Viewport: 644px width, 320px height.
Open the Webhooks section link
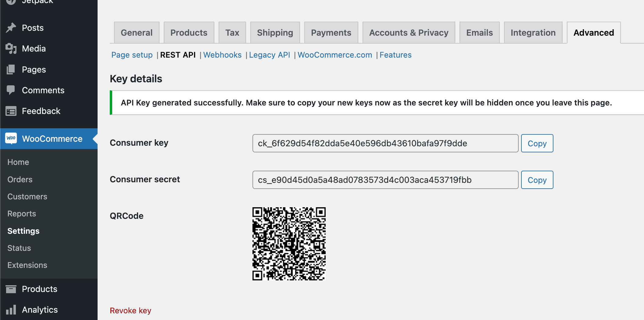(x=222, y=55)
